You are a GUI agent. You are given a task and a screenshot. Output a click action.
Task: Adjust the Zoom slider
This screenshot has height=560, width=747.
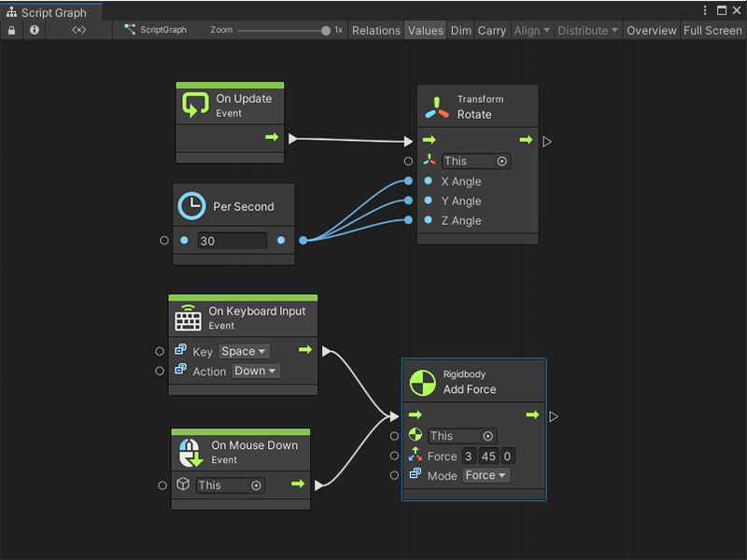[x=325, y=29]
